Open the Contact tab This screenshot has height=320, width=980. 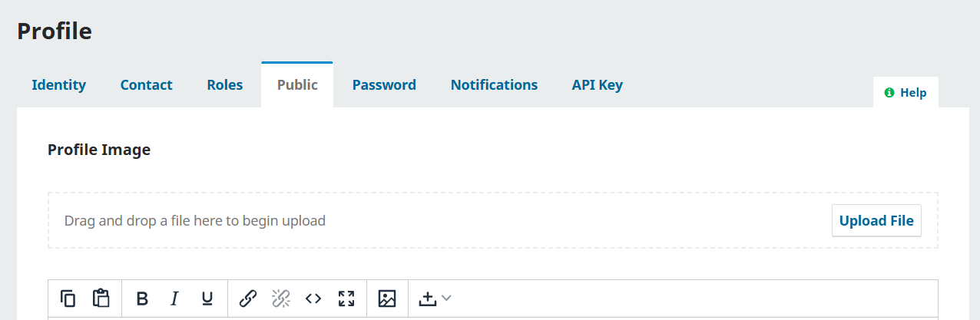(x=147, y=84)
